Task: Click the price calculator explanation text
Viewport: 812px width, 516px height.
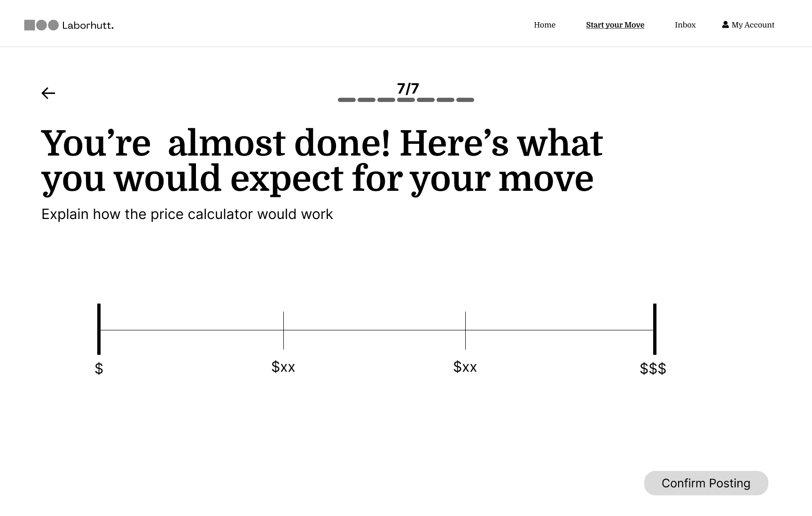Action: 187,214
